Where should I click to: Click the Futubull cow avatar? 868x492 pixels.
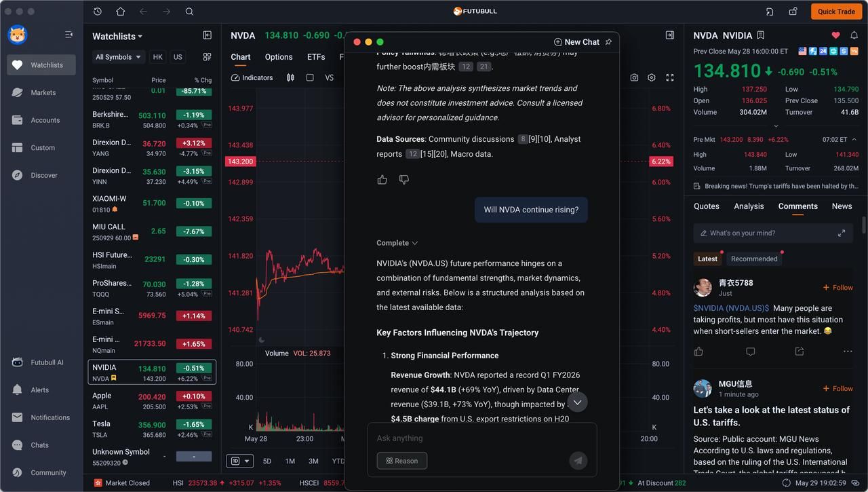pos(17,35)
